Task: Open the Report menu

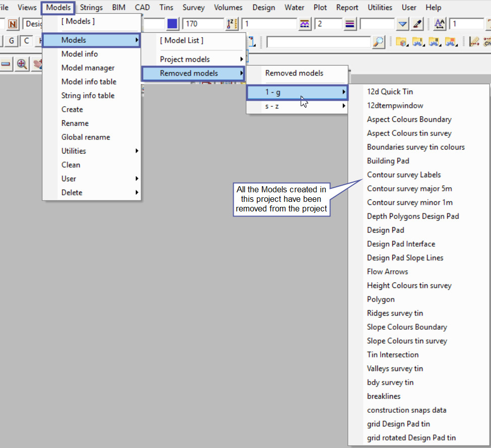Action: click(x=347, y=8)
